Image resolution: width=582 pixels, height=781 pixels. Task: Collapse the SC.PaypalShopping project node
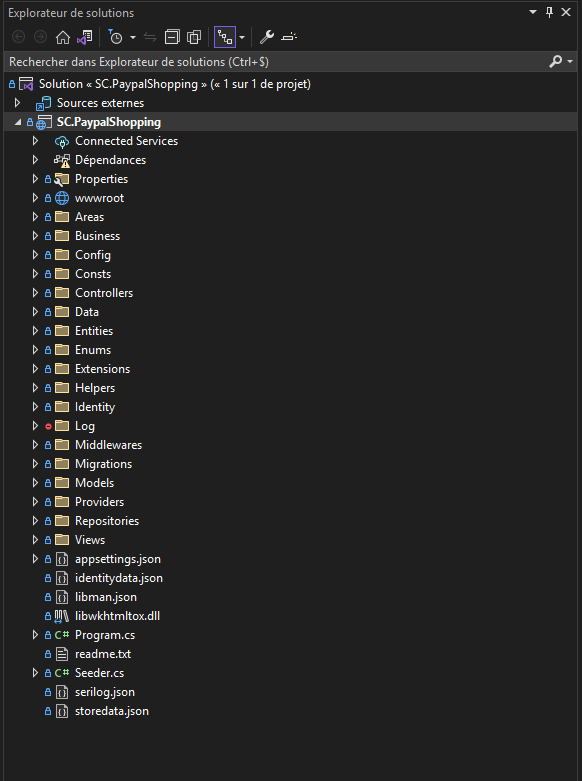pos(18,122)
